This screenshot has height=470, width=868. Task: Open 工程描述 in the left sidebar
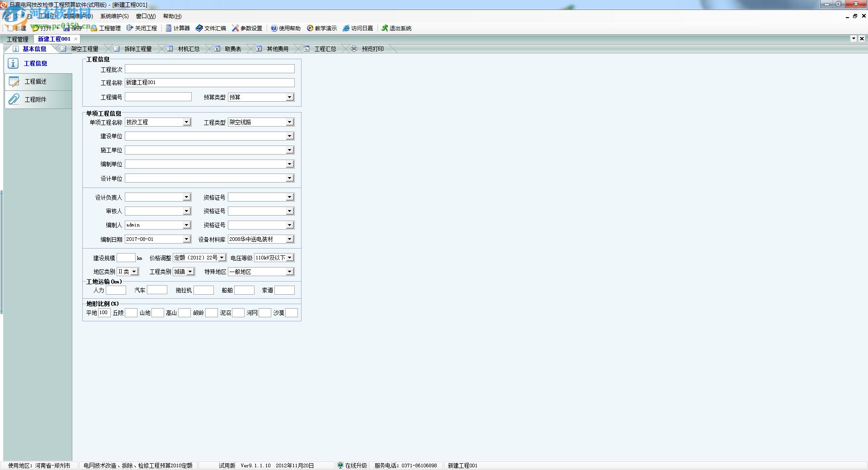[x=38, y=82]
